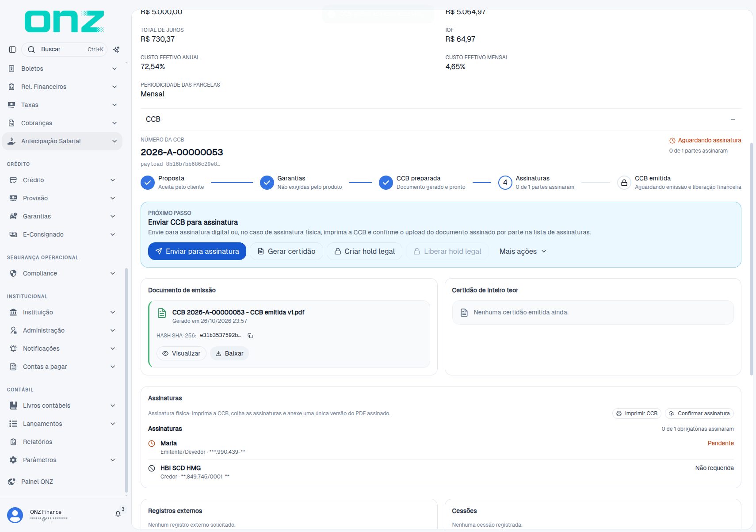Click Imprimir CCB button
Viewport: 756px width, 532px height.
pos(637,413)
